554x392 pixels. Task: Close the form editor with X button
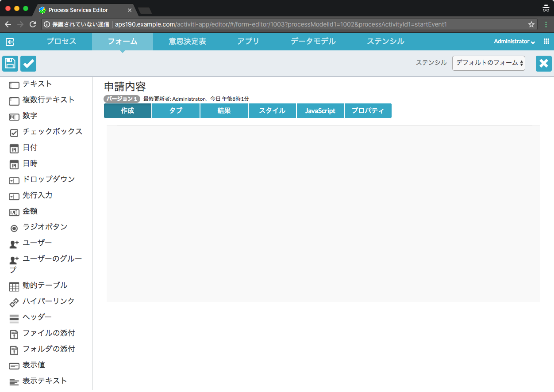click(x=544, y=64)
